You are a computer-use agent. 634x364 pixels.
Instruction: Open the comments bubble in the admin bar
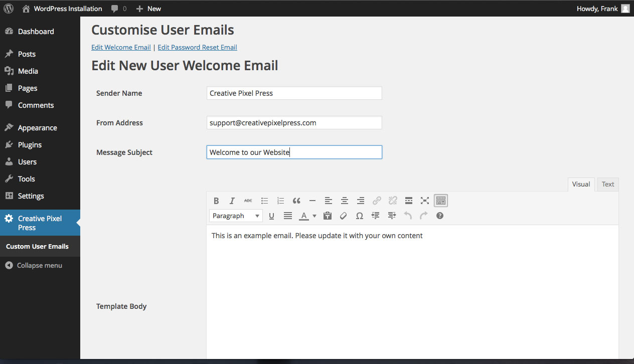119,9
